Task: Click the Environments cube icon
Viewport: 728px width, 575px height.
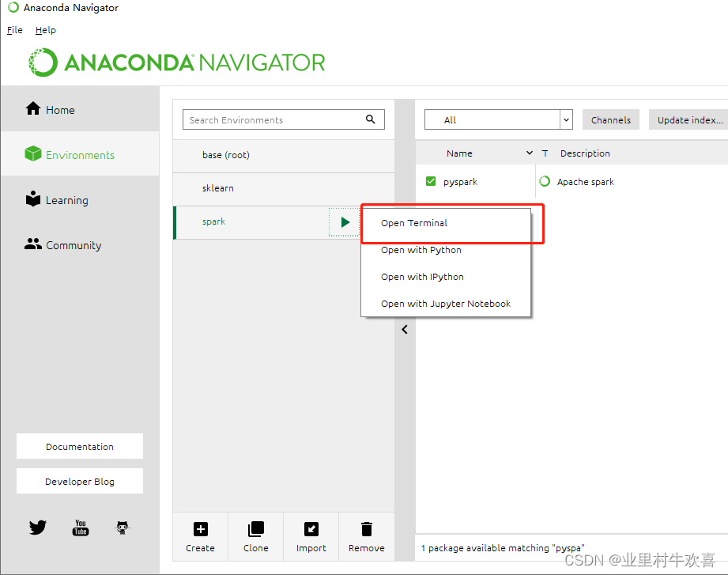Action: 33,153
